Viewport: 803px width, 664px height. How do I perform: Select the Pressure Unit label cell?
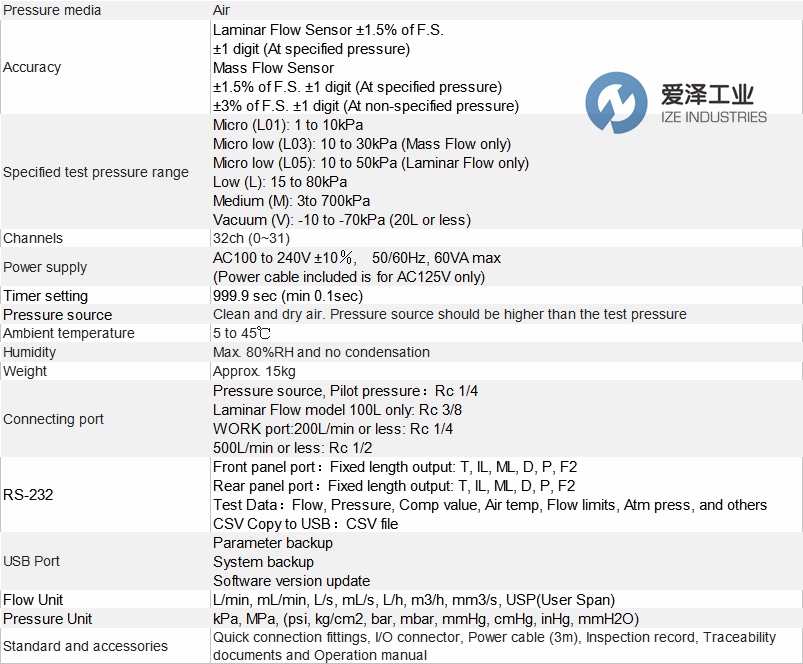tap(48, 619)
